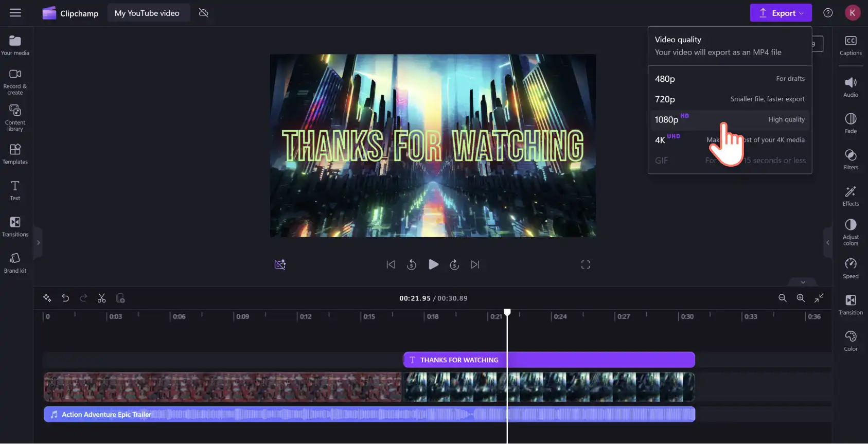The height and width of the screenshot is (444, 868).
Task: Open the Speed panel
Action: (851, 269)
